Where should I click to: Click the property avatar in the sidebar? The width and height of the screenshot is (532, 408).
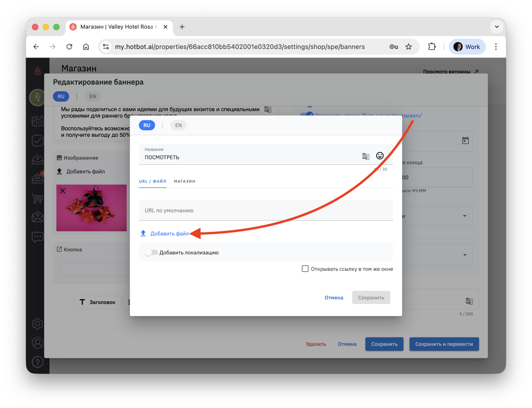point(37,97)
